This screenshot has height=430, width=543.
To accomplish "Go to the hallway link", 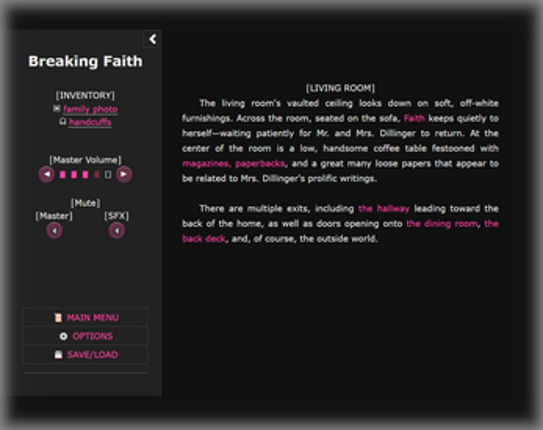I will click(x=384, y=208).
